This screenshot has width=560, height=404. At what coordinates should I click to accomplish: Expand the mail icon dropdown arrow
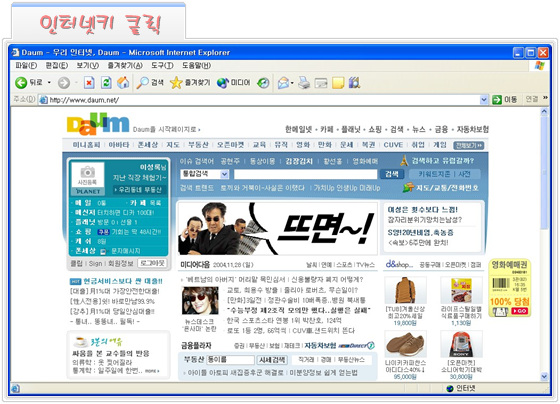(x=292, y=83)
